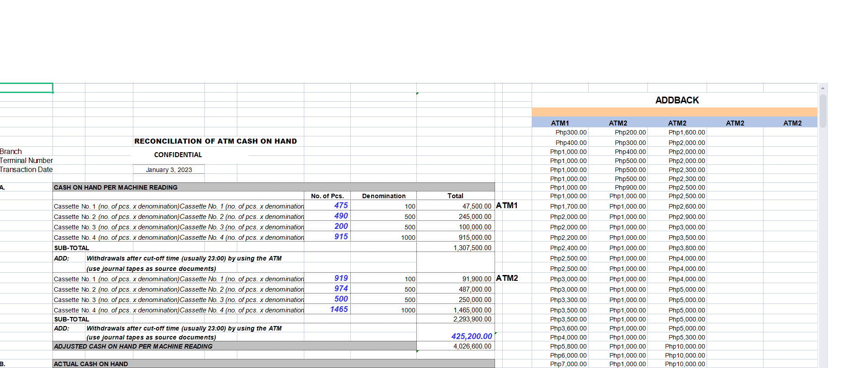Select the January 3, 2023 date cell

click(169, 170)
